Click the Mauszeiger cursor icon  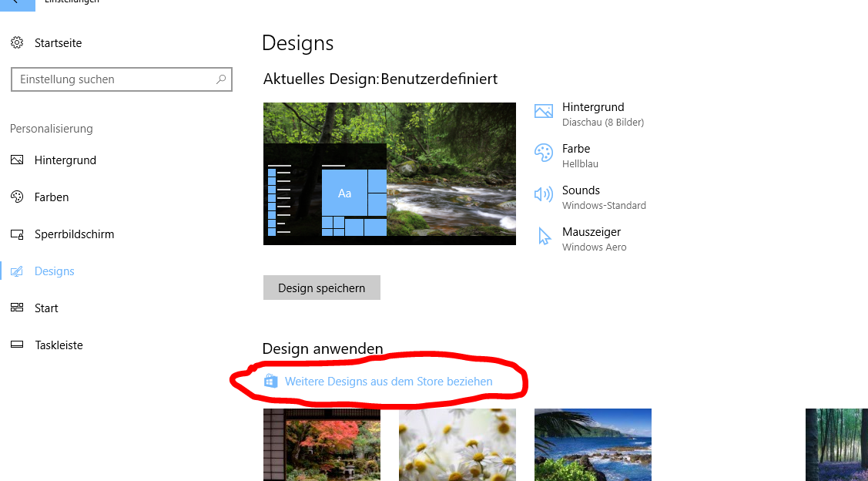tap(545, 236)
